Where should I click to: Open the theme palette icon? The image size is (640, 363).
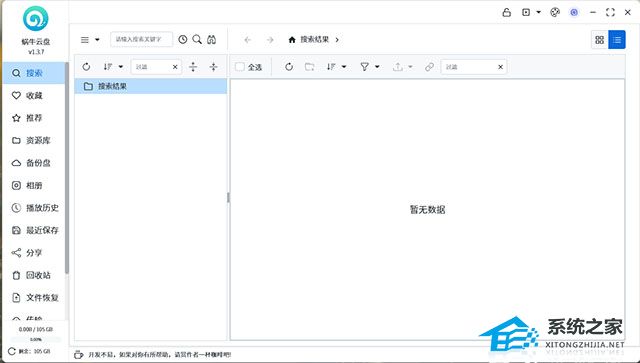point(555,12)
